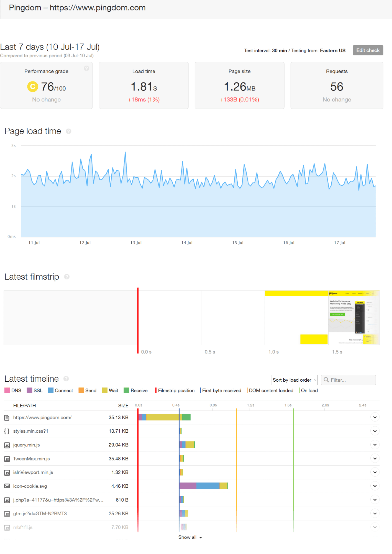392x554 pixels.
Task: Click the Send orange legend swatch
Action: [81, 391]
